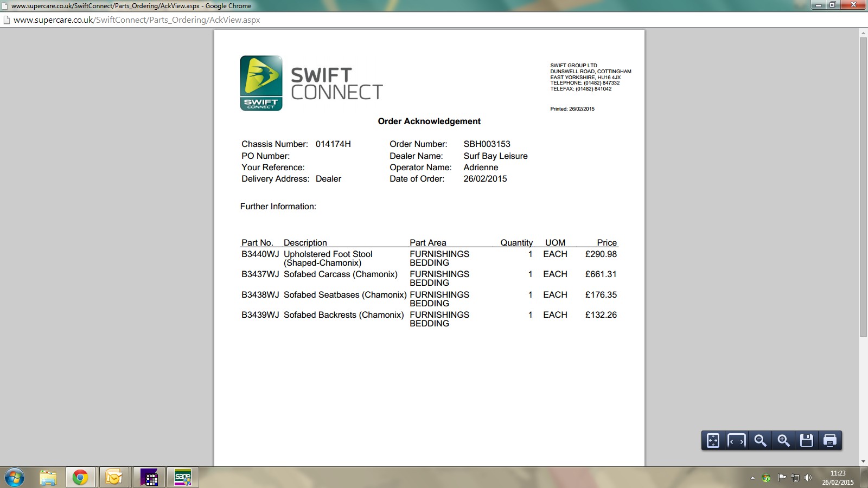The image size is (868, 488).
Task: Click the UOM column header
Action: coord(555,243)
